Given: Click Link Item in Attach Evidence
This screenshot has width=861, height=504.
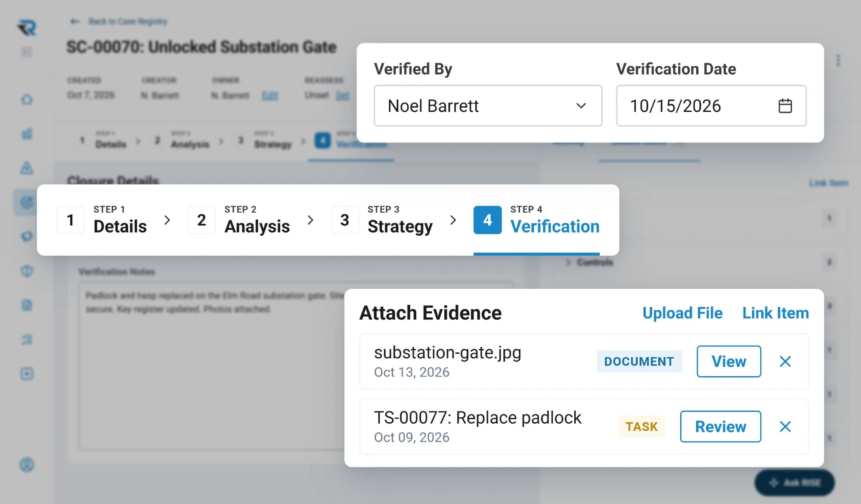Looking at the screenshot, I should coord(775,313).
